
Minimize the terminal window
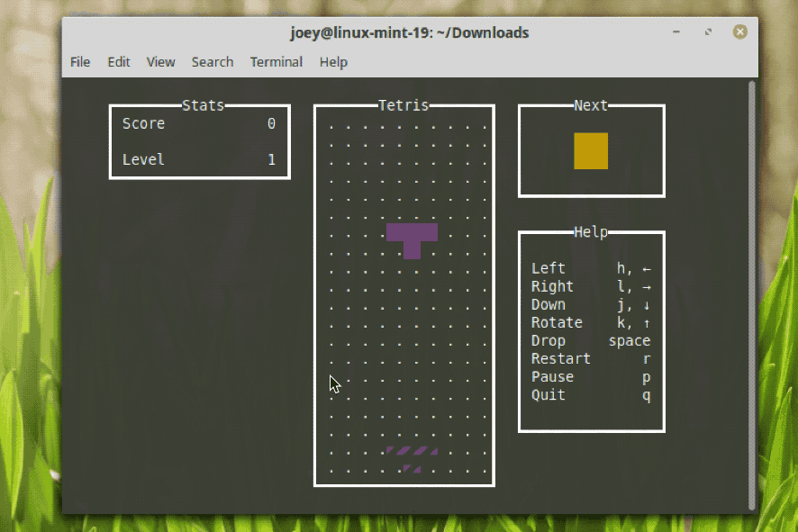(676, 32)
